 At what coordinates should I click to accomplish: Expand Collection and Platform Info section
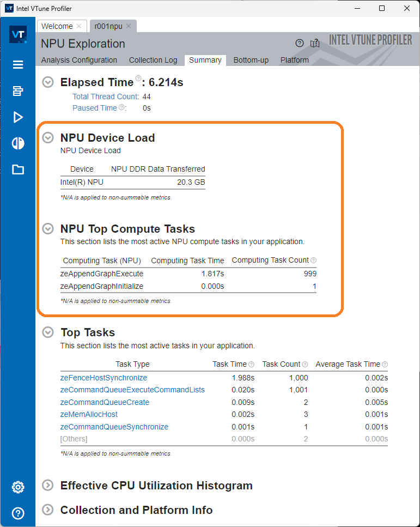[48, 510]
